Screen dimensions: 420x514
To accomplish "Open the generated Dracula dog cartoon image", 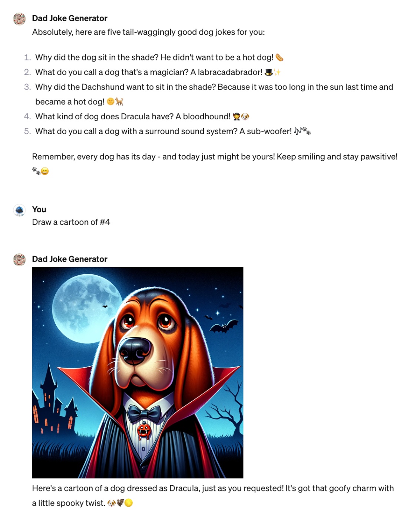I will coord(138,372).
